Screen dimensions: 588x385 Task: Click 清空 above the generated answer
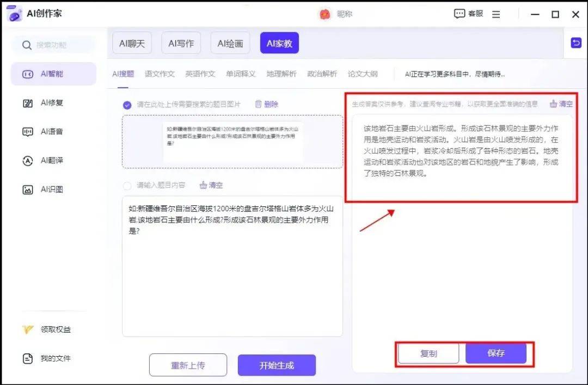(566, 103)
